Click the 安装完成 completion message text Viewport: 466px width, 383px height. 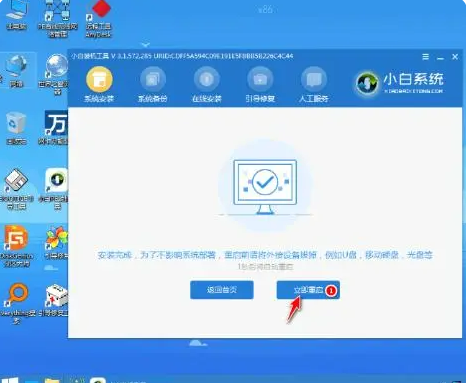265,255
